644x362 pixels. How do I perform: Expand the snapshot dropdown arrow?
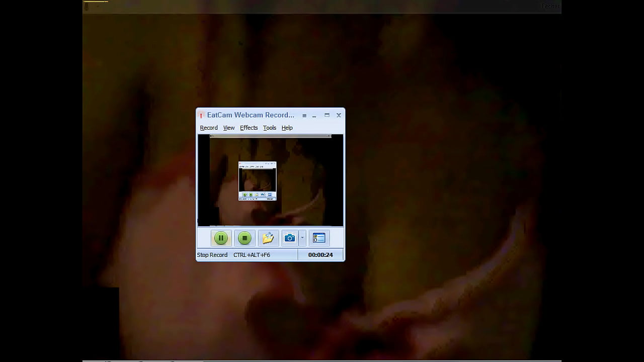point(302,238)
